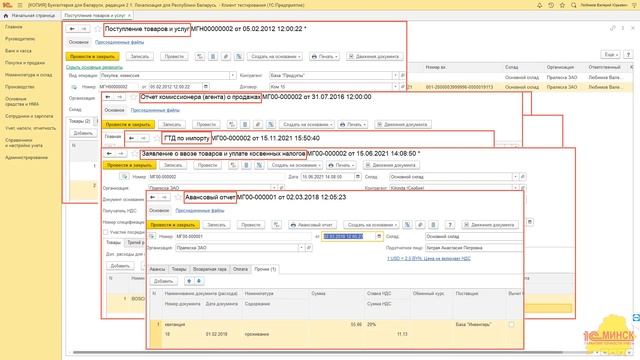Open calendar picker in Авансовый отчет date field
This screenshot has height=360, width=640.
[x=379, y=236]
